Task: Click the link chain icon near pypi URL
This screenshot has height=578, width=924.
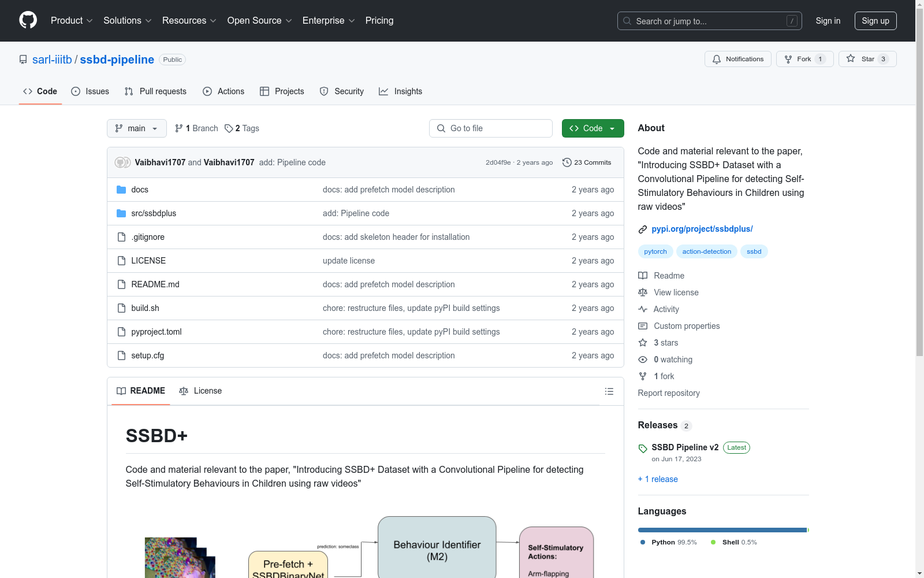Action: (643, 229)
